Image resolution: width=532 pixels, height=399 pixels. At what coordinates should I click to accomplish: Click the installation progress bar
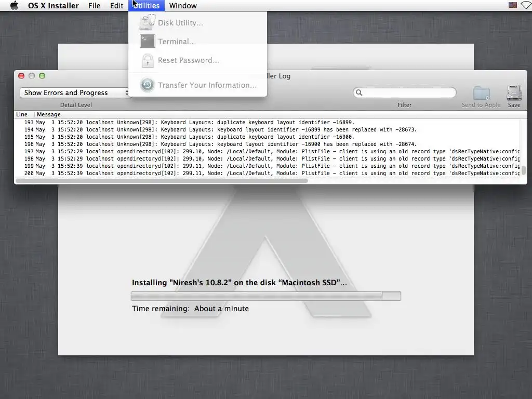pyautogui.click(x=265, y=296)
